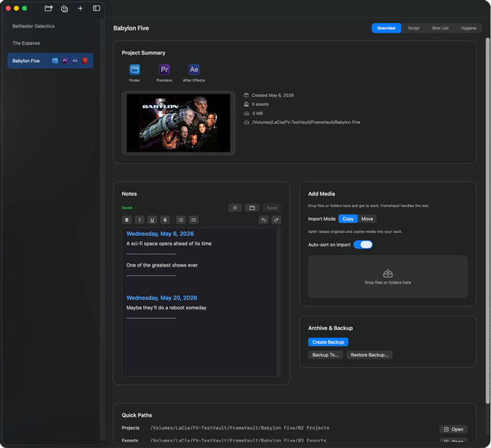The height and width of the screenshot is (448, 491).
Task: Add a new project with plus icon
Action: pos(80,8)
